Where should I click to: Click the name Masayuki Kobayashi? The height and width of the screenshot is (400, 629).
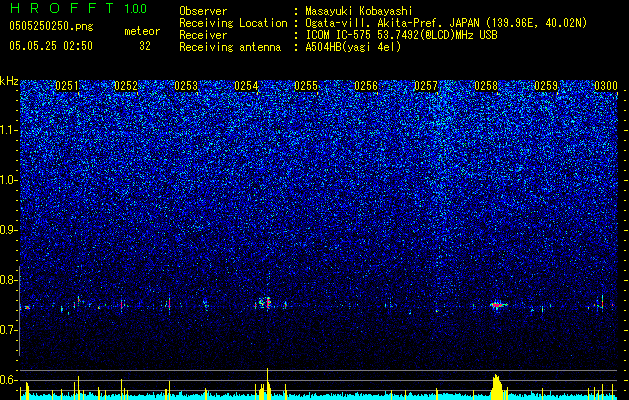click(x=359, y=11)
